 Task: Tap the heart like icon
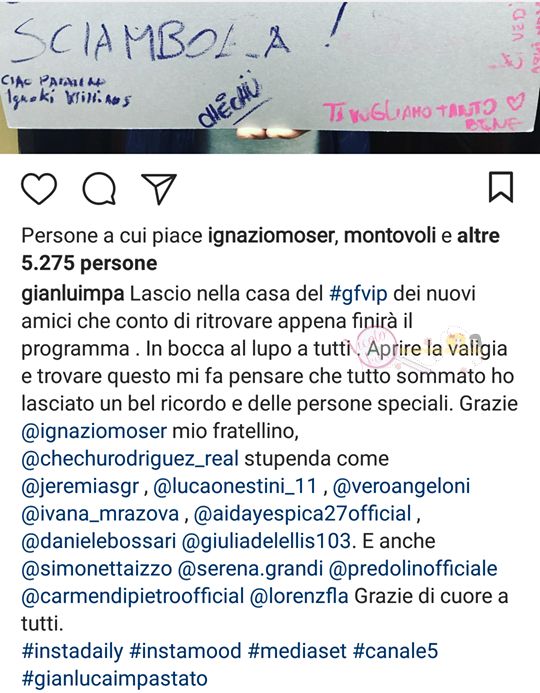pos(39,189)
